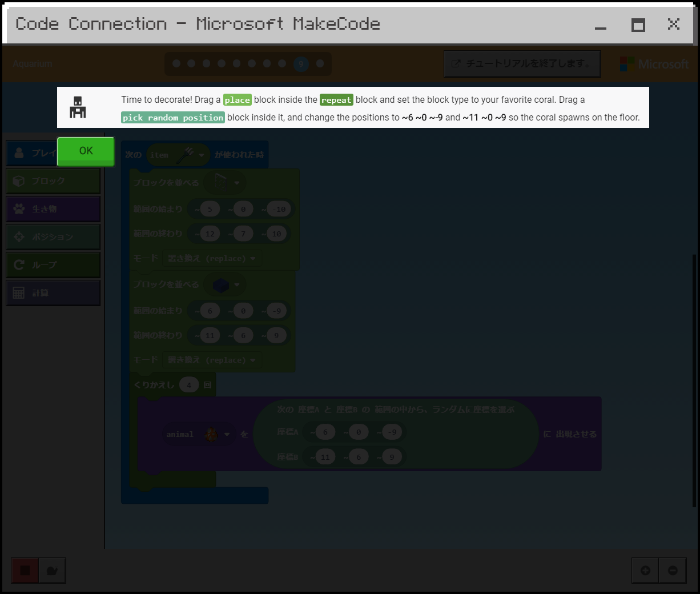The image size is (700, 594).
Task: Click the green OK button
Action: click(x=86, y=151)
